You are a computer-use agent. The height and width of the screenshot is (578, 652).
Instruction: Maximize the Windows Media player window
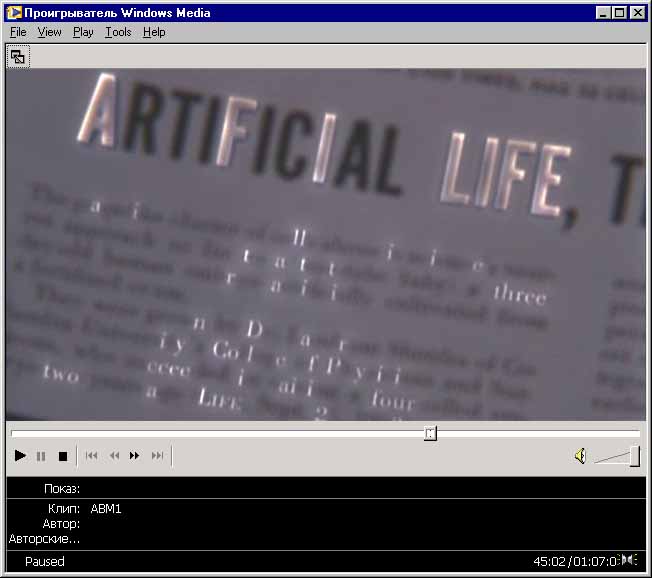tap(621, 13)
